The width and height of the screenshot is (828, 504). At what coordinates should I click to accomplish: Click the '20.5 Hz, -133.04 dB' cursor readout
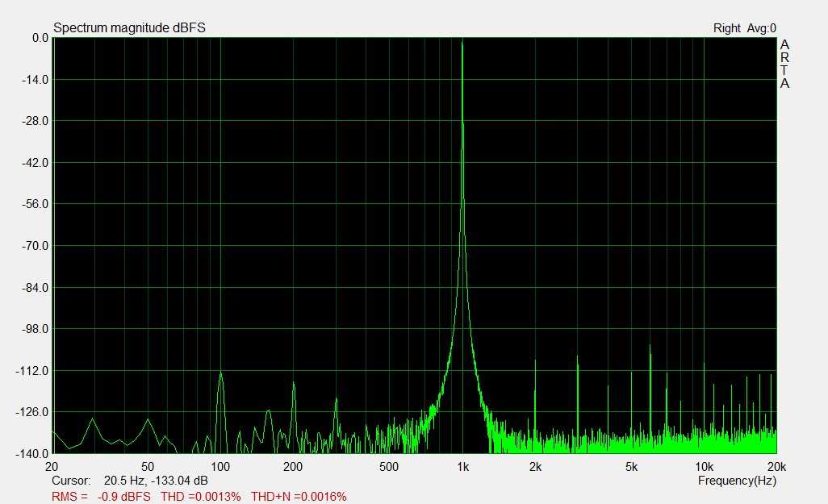(156, 481)
